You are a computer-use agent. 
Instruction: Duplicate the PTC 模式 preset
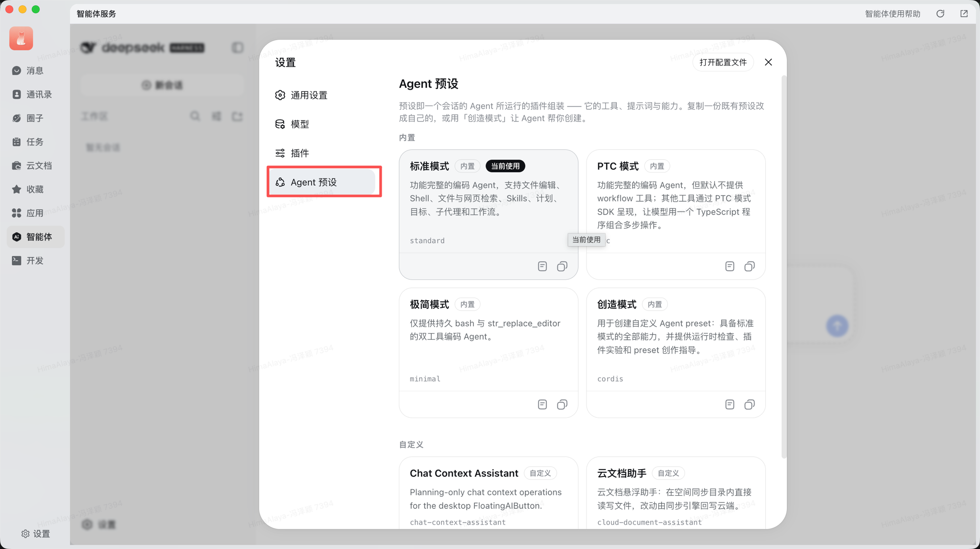(749, 266)
